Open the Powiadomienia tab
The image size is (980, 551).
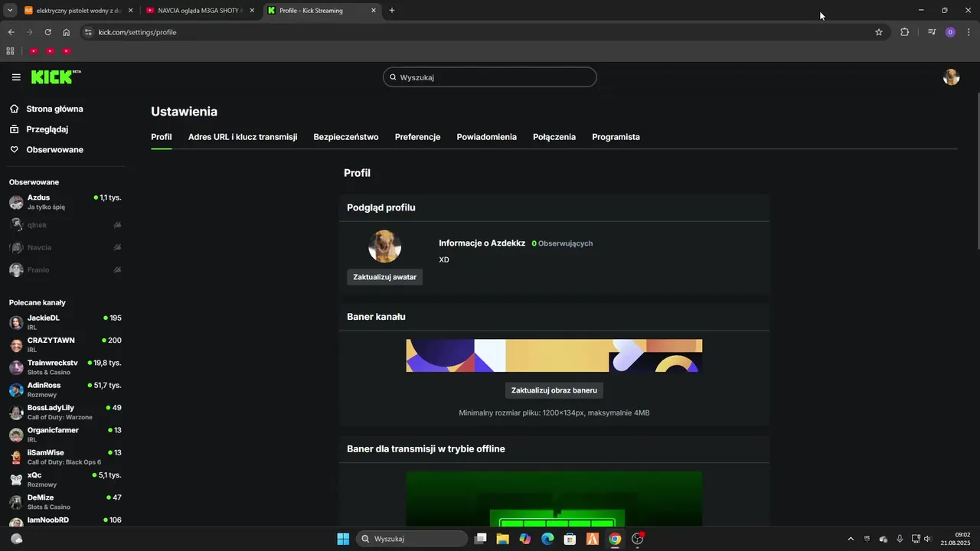pos(487,137)
